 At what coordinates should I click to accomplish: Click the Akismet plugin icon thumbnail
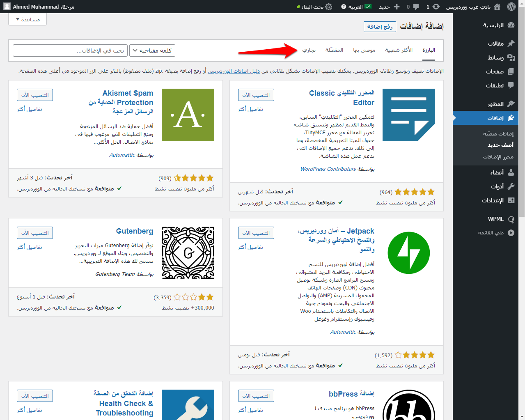[x=188, y=115]
